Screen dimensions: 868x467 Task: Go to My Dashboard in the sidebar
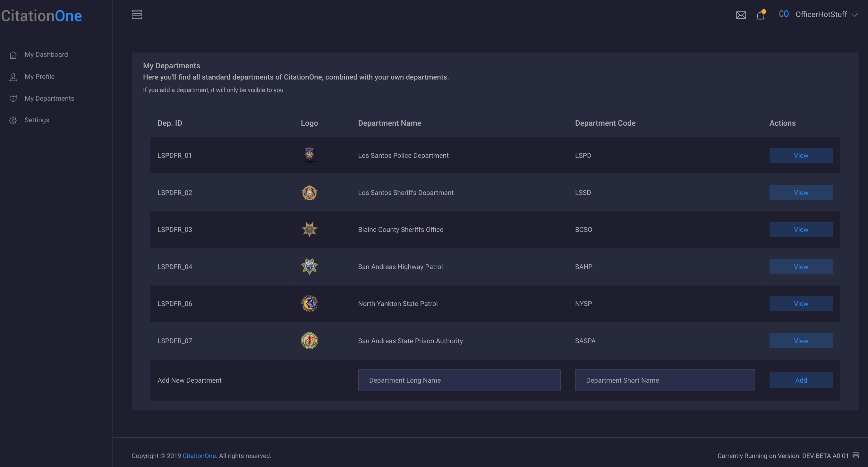(x=46, y=55)
